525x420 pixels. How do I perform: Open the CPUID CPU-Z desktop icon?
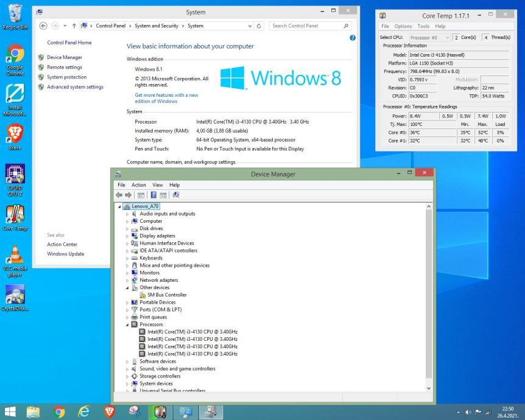(15, 178)
